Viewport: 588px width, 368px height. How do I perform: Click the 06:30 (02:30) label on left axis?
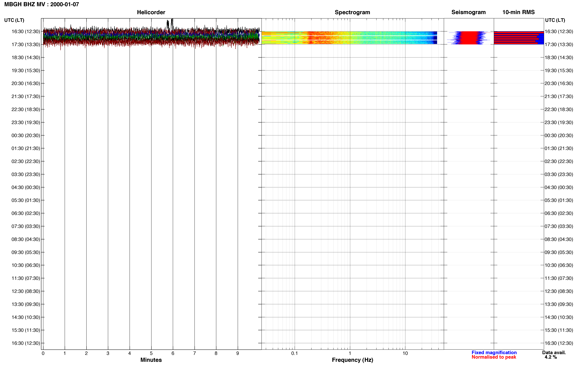click(x=26, y=213)
